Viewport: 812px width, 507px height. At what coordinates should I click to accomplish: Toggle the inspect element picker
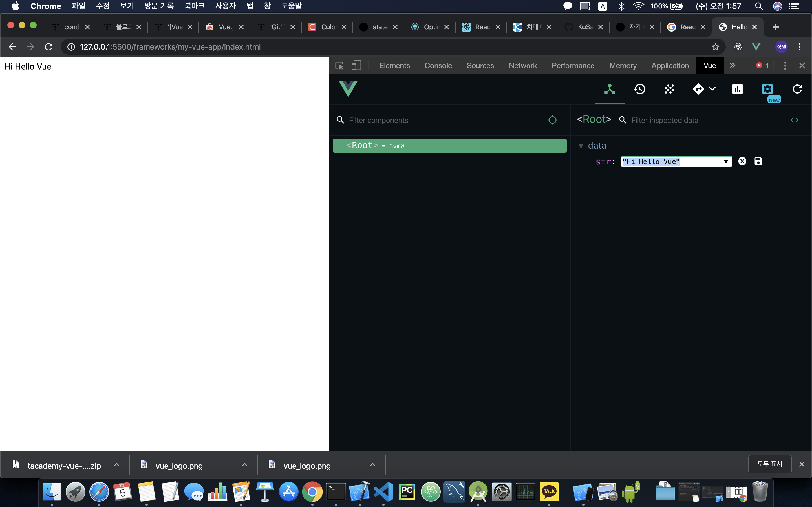[339, 65]
